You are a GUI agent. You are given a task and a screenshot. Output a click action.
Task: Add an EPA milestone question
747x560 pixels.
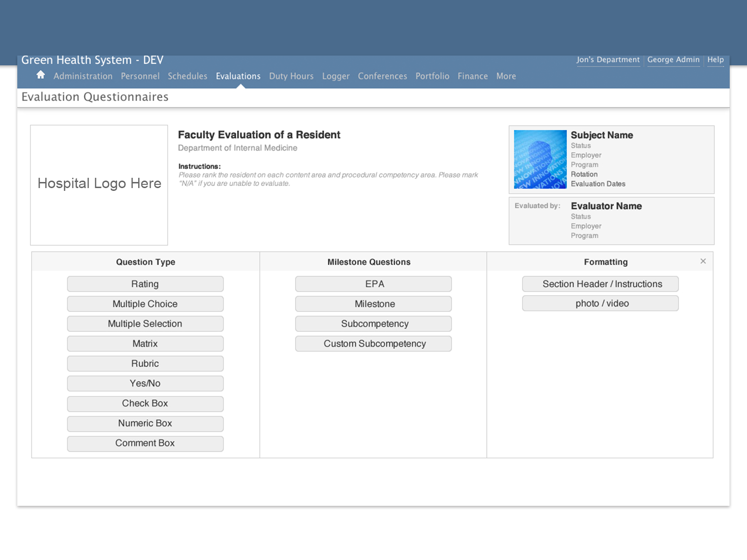coord(373,284)
